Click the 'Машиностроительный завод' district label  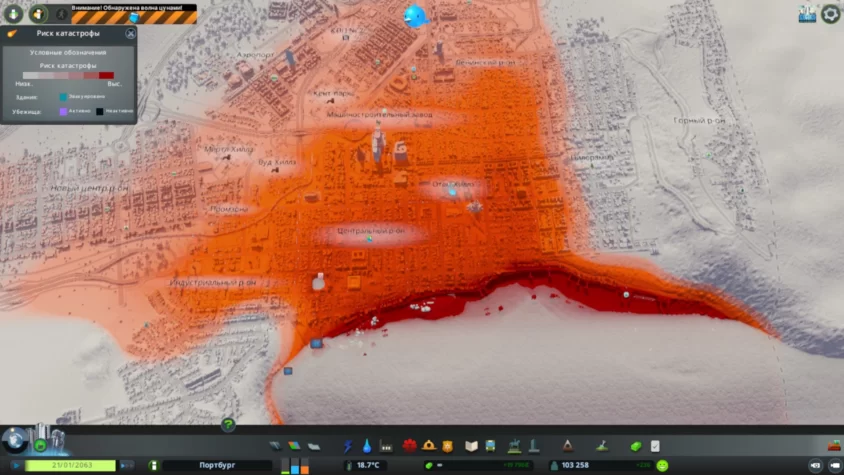click(x=379, y=115)
